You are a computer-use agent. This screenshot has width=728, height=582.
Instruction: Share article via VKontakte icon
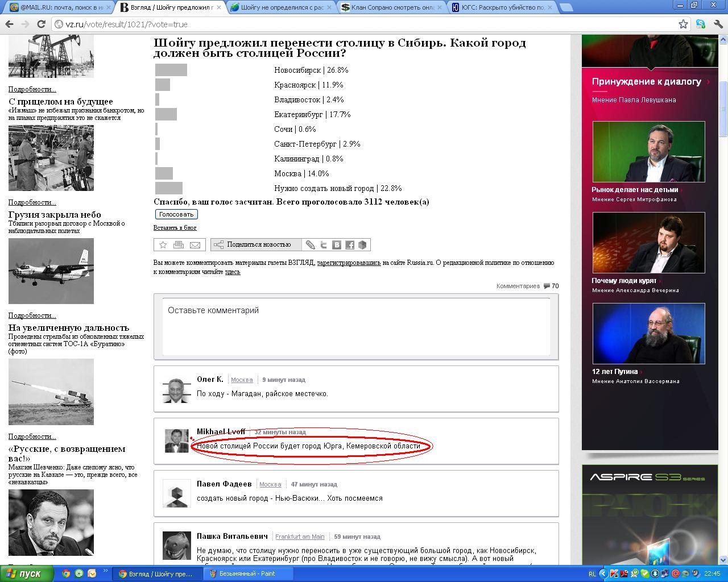point(337,245)
